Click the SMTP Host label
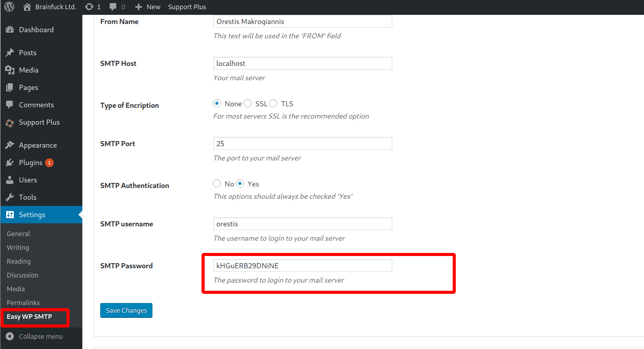The image size is (644, 349). click(119, 63)
